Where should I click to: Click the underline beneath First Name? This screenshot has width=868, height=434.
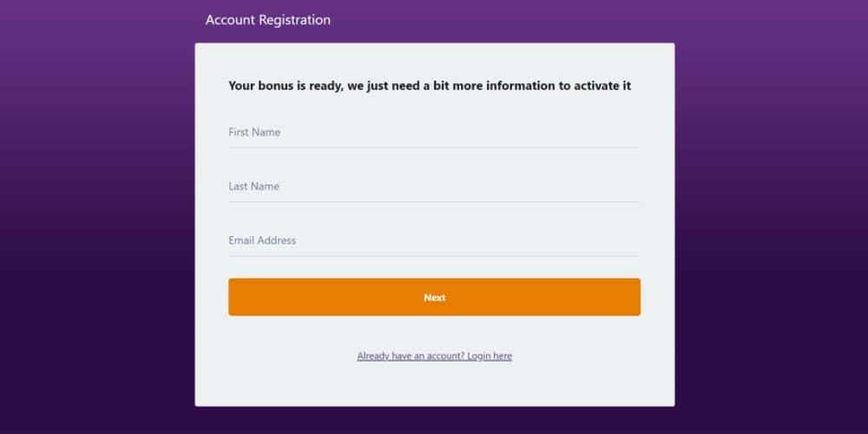point(434,148)
